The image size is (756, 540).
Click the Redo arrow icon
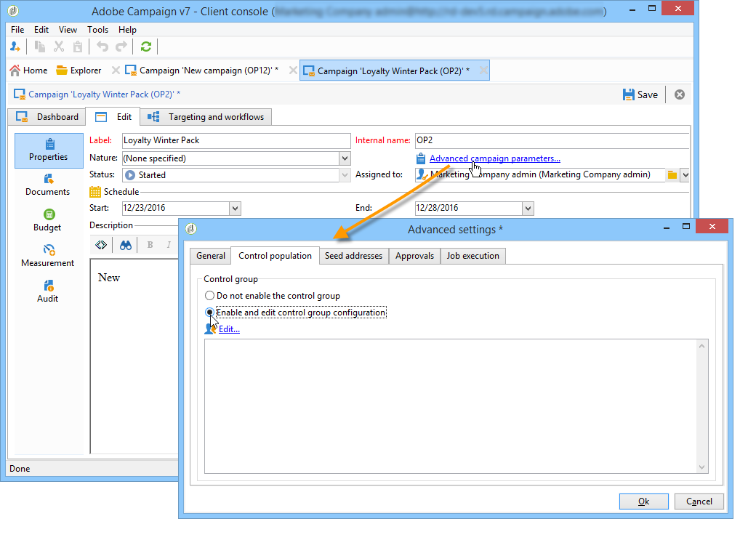121,47
